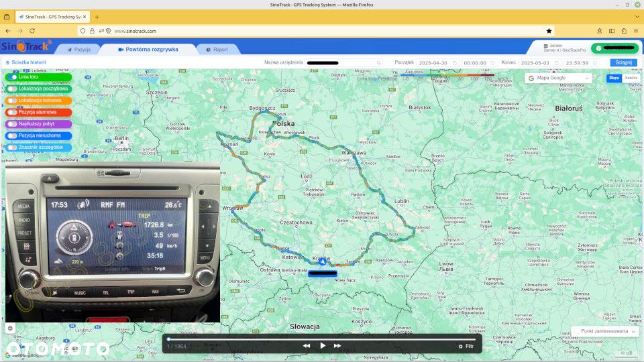This screenshot has height=362, width=644.
Task: Start route playback with play button
Action: point(323,346)
